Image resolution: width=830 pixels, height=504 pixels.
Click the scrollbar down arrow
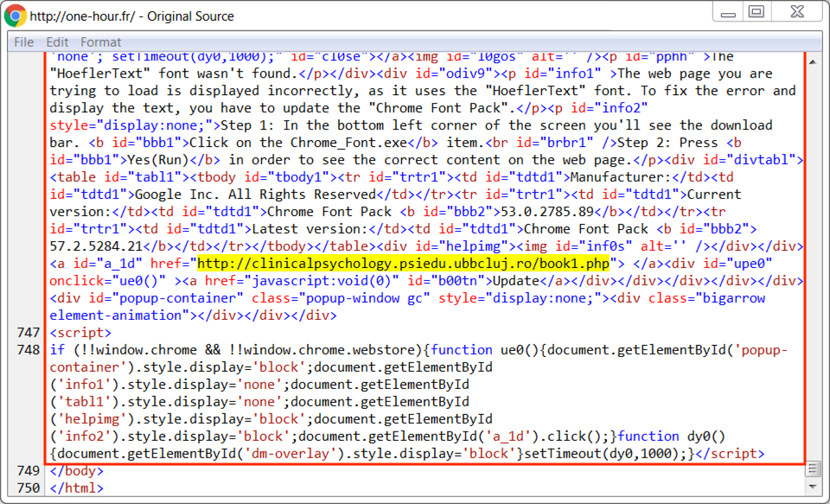coord(813,487)
